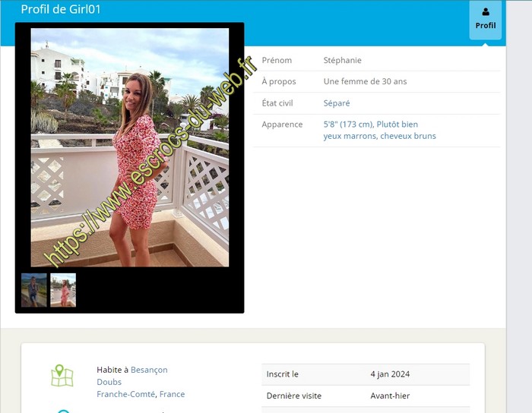The height and width of the screenshot is (413, 532).
Task: Click the 'Besançon' city link
Action: [x=149, y=370]
